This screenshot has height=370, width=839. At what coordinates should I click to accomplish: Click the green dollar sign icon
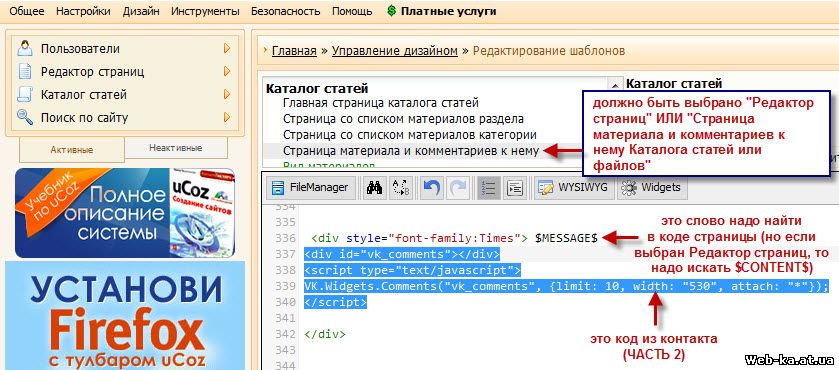392,11
